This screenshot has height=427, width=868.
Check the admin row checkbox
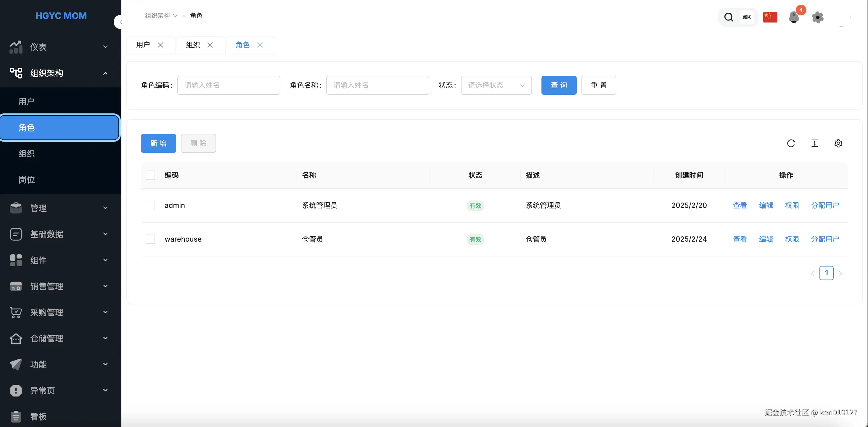(150, 205)
